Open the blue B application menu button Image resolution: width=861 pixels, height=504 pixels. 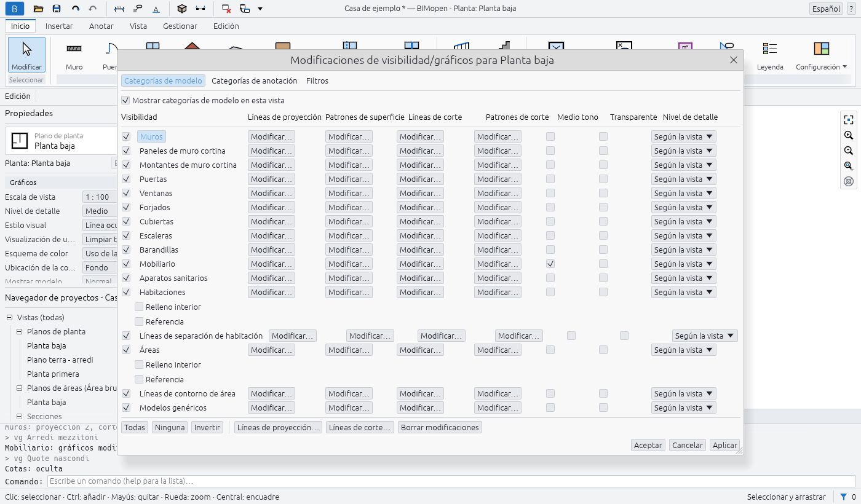click(x=15, y=9)
